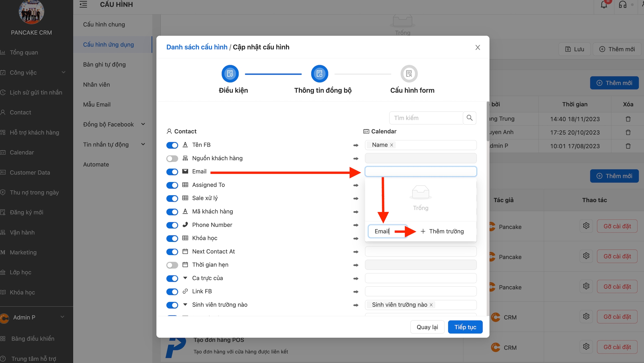Disable the Email sync toggle

tap(172, 172)
